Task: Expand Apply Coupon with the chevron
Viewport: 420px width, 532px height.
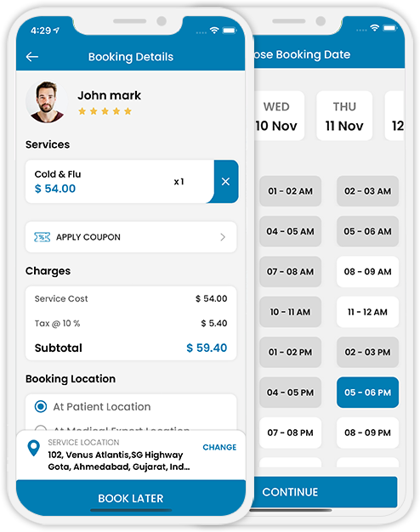Action: tap(223, 237)
